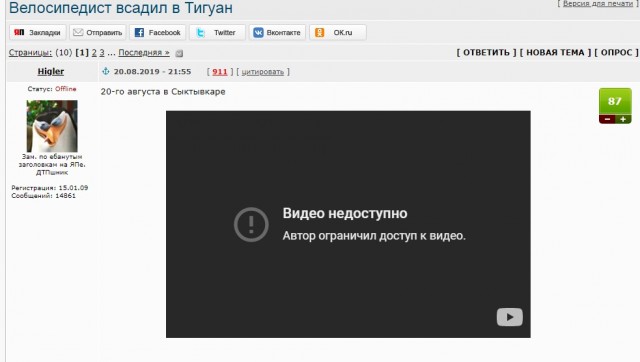Click the post text 20-го августа в Сыктывкаре
640x362 pixels.
pyautogui.click(x=163, y=91)
